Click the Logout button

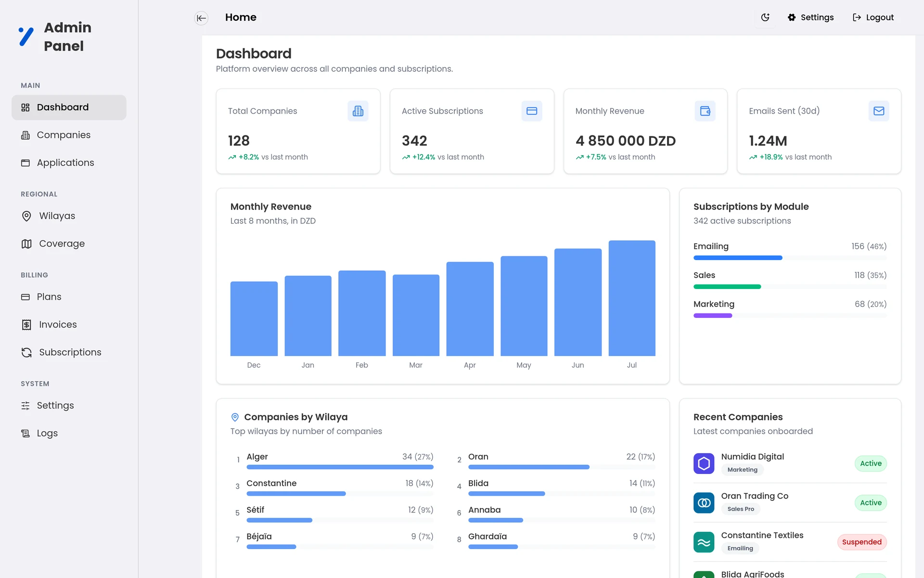(873, 17)
